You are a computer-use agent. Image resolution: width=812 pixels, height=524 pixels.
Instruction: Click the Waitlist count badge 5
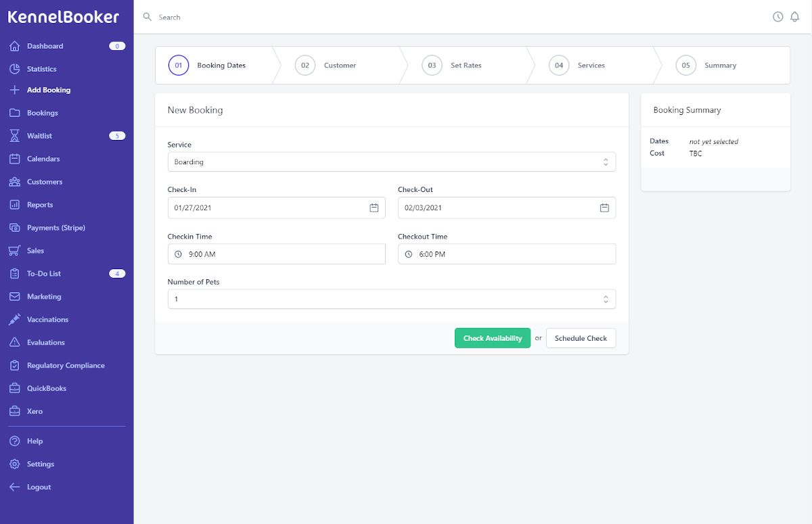click(x=117, y=136)
